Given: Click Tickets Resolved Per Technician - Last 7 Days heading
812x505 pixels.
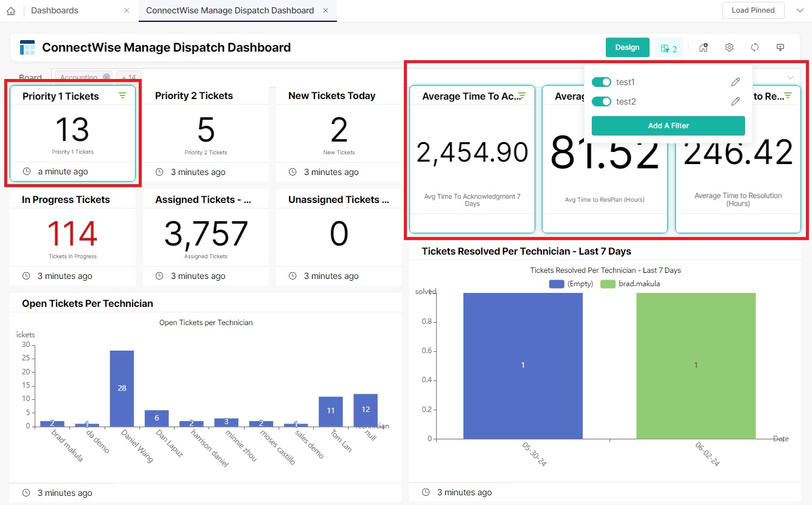Looking at the screenshot, I should coord(526,251).
